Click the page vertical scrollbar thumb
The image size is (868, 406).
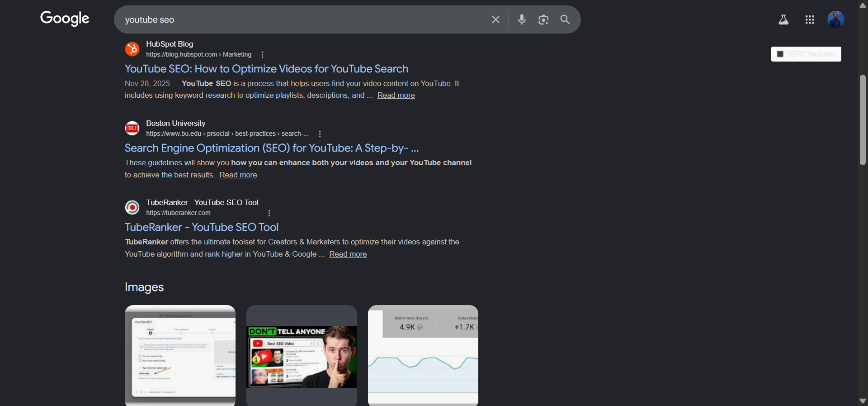863,120
